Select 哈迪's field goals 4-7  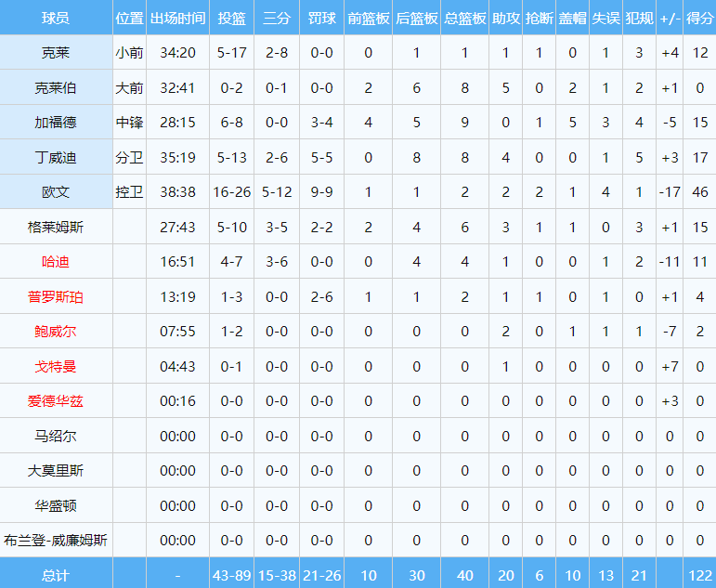click(231, 262)
